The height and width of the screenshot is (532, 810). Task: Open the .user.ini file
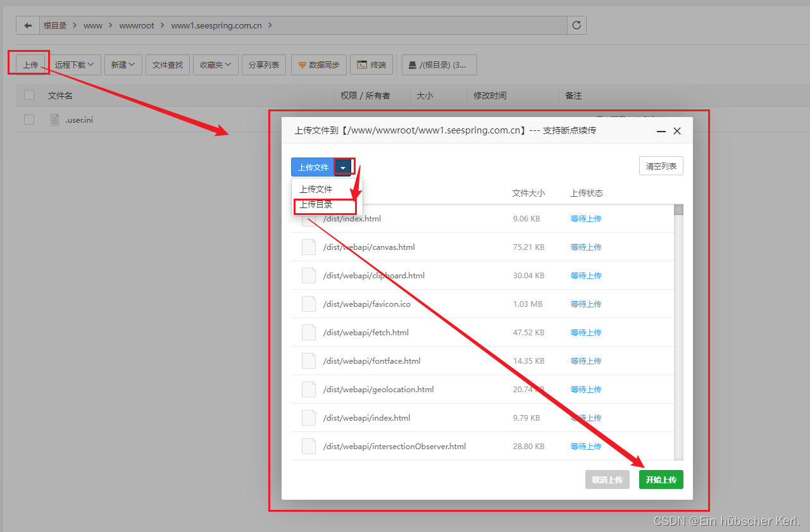pyautogui.click(x=79, y=120)
